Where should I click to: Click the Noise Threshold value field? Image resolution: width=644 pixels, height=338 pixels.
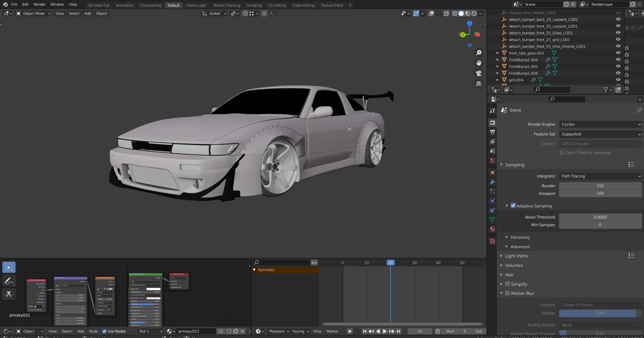click(600, 217)
